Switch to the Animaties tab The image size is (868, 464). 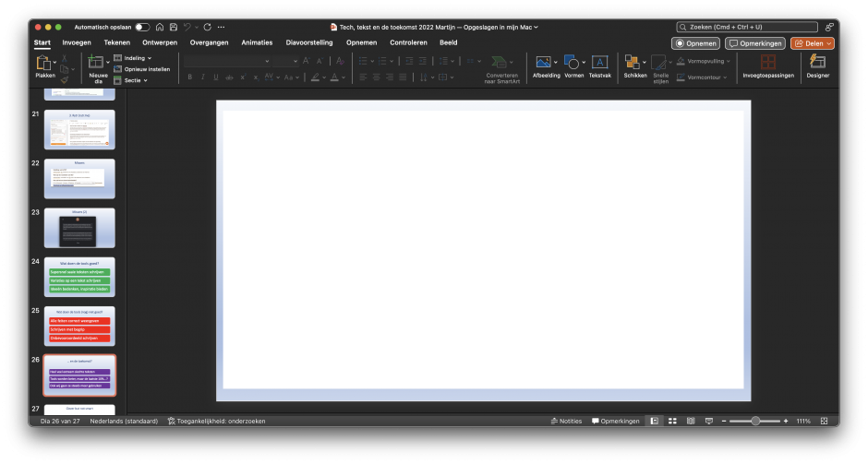click(257, 42)
